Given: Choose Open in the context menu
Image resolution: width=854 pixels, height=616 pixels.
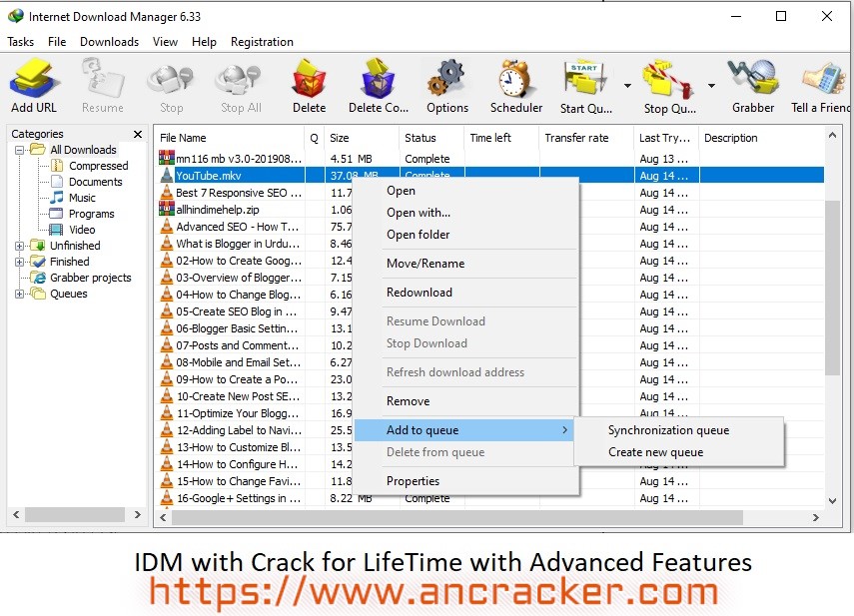Looking at the screenshot, I should pos(401,191).
